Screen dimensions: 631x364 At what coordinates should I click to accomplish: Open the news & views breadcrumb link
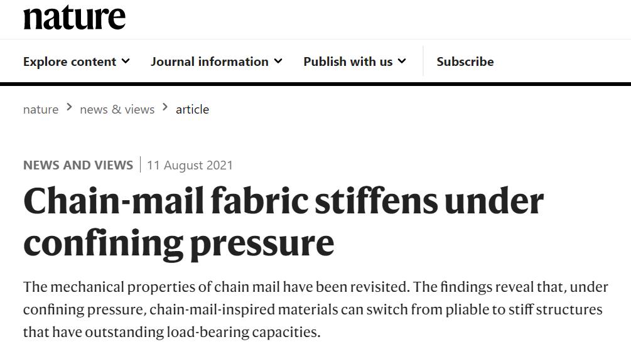tap(117, 109)
